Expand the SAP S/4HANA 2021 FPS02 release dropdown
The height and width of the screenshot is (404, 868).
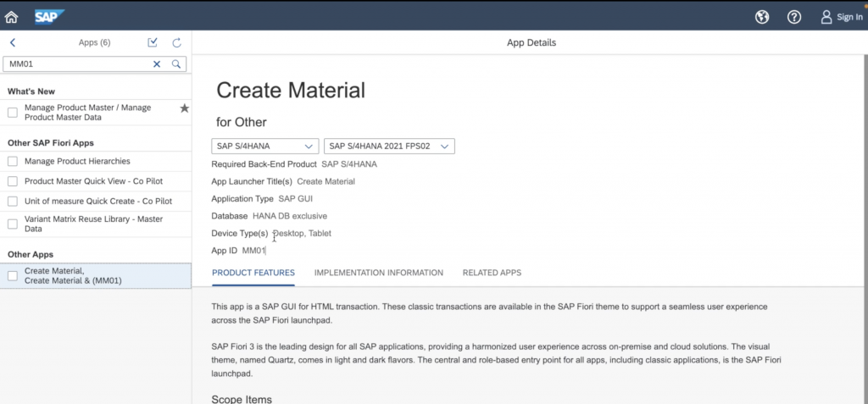click(x=389, y=146)
